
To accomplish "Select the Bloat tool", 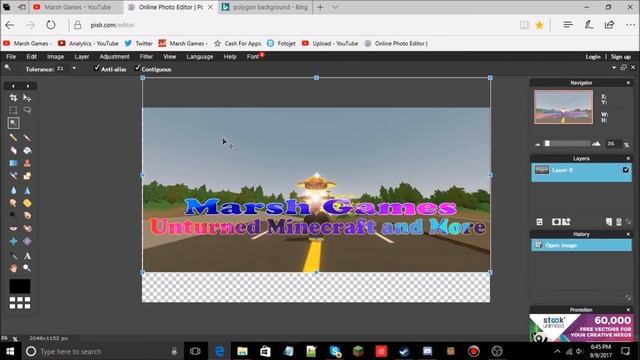I will pos(13,241).
